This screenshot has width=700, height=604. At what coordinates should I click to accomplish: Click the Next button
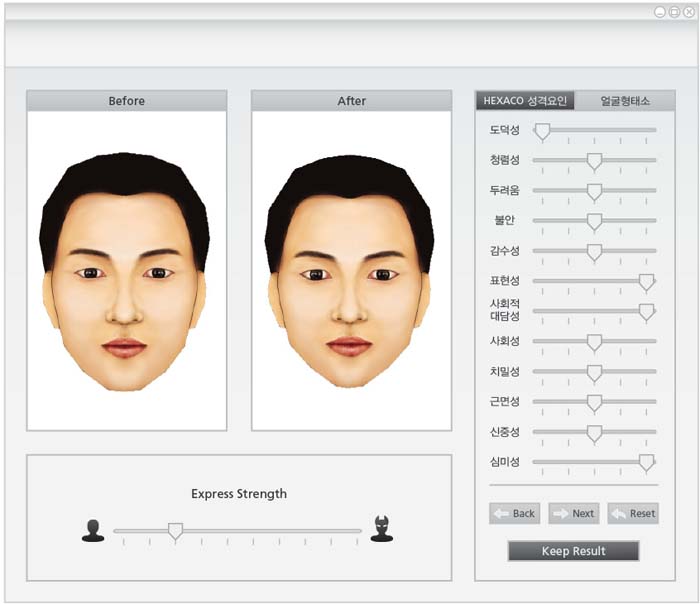tap(574, 513)
